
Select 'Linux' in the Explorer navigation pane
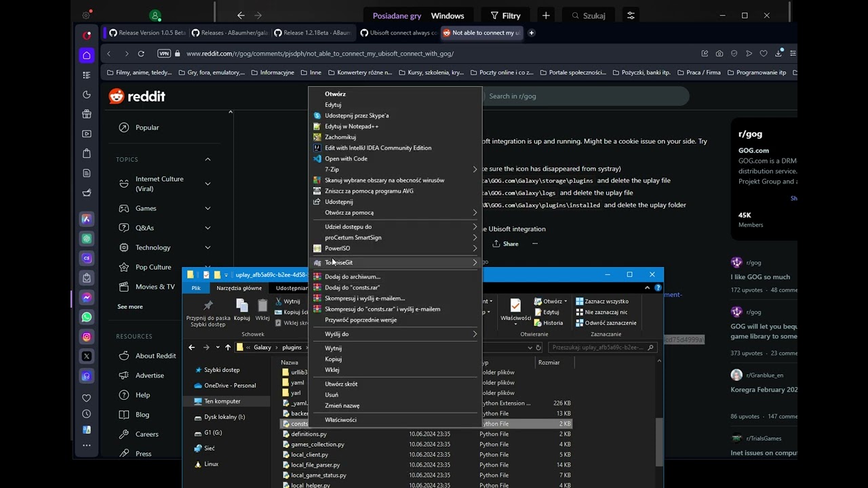click(x=211, y=464)
